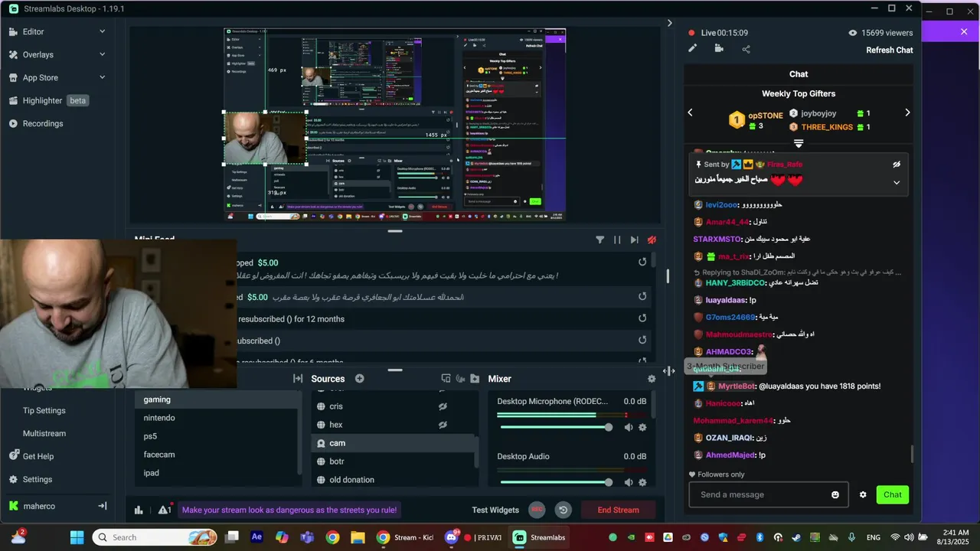Add a new source plus icon

pyautogui.click(x=359, y=379)
